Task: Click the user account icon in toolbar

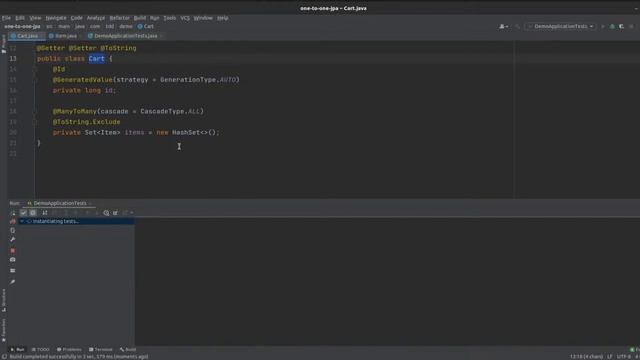Action: pyautogui.click(x=504, y=27)
